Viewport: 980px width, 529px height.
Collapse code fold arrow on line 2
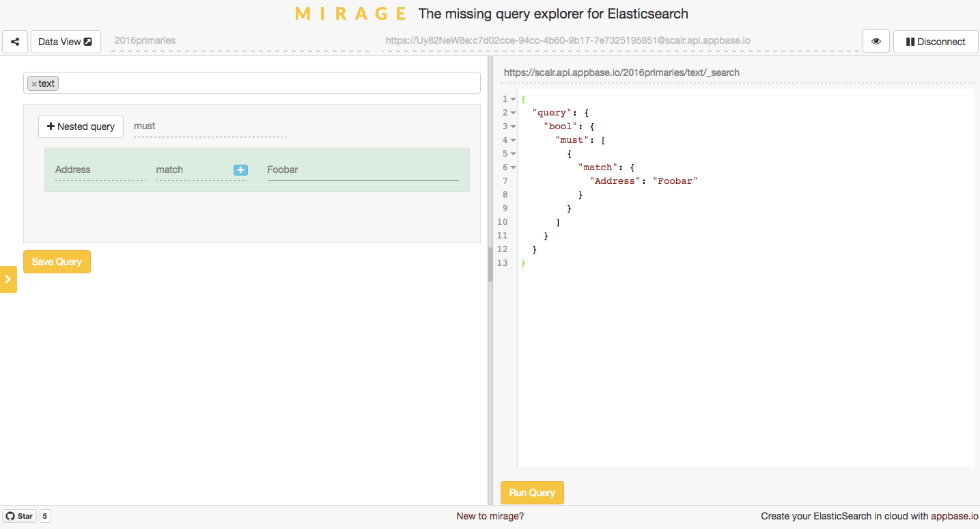[x=513, y=113]
